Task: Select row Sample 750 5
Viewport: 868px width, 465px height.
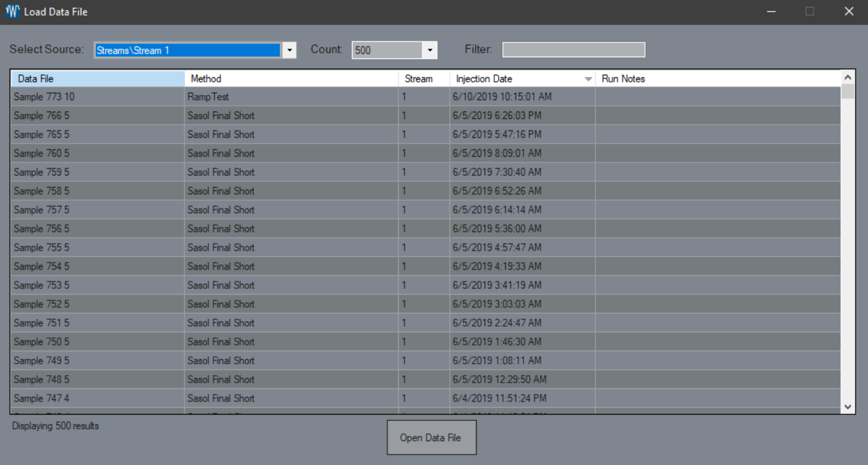Action: coord(426,342)
